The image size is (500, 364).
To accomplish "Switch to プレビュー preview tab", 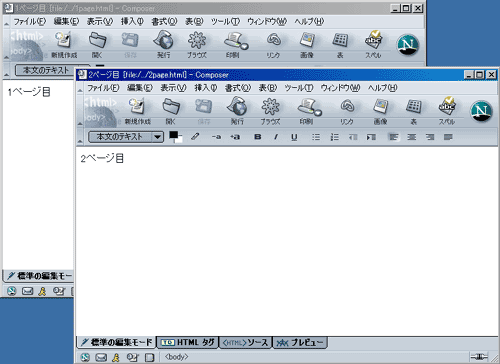I will pos(300,342).
